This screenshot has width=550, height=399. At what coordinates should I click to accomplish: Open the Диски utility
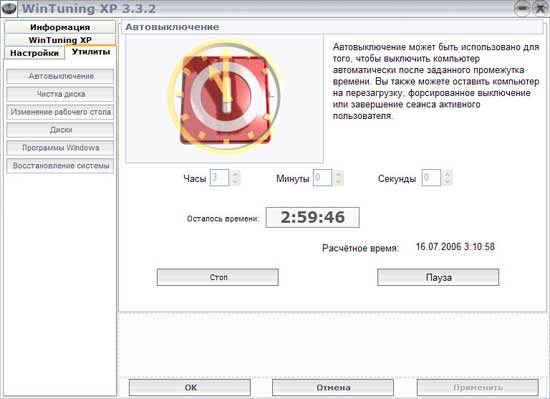pyautogui.click(x=60, y=130)
